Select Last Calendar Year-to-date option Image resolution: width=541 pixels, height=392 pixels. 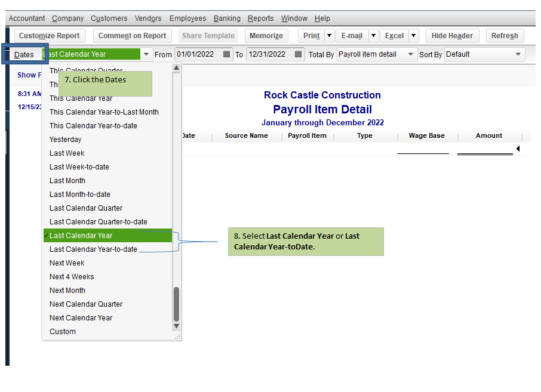(x=107, y=249)
